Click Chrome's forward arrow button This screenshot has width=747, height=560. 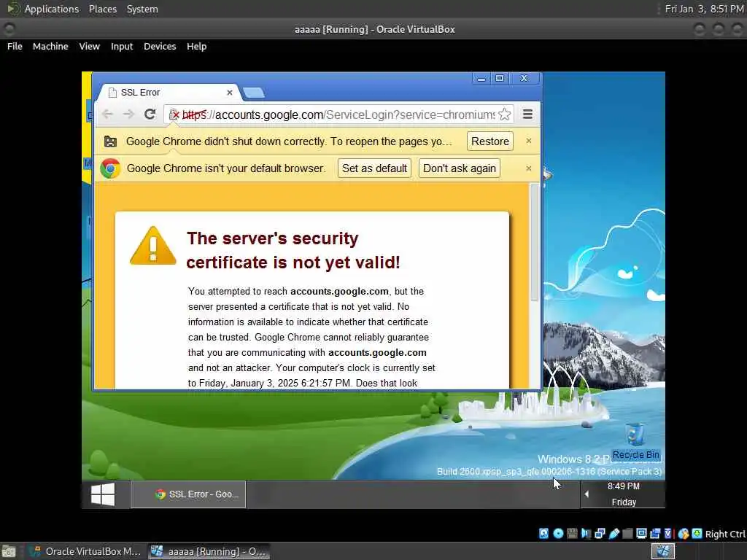point(128,114)
